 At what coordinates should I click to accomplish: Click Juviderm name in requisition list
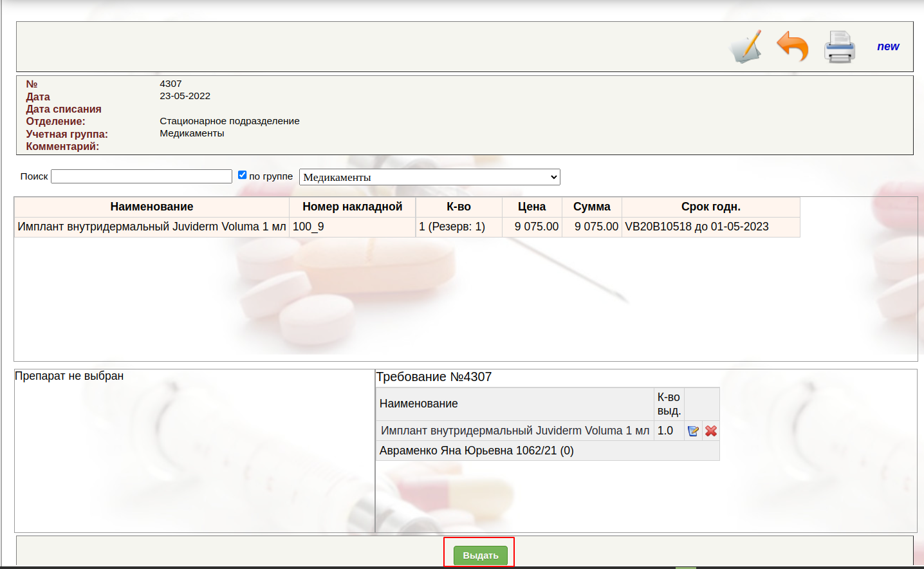click(x=515, y=431)
